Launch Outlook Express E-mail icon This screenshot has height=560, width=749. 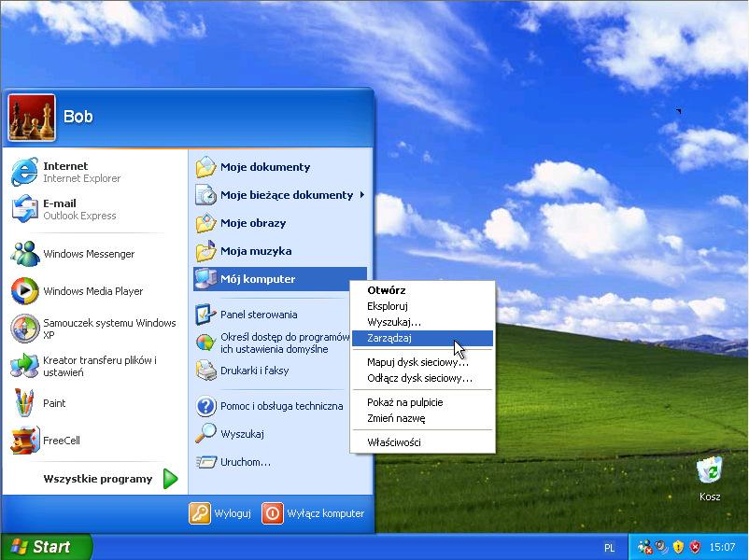coord(25,209)
